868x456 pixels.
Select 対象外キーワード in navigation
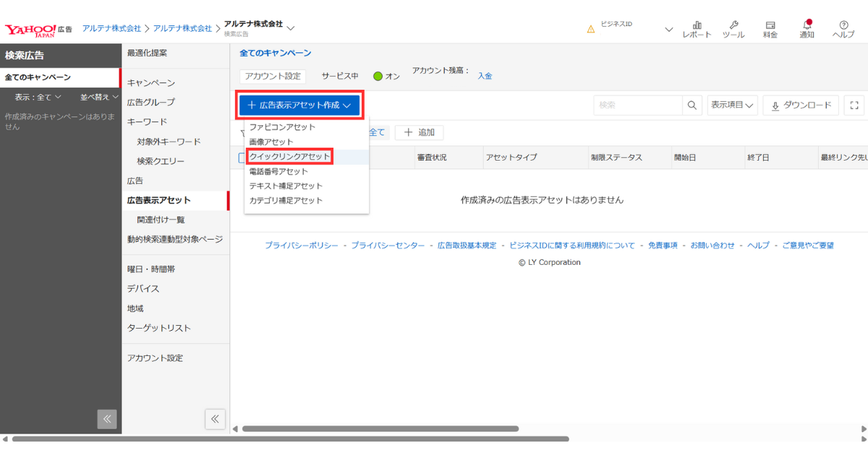coord(169,141)
